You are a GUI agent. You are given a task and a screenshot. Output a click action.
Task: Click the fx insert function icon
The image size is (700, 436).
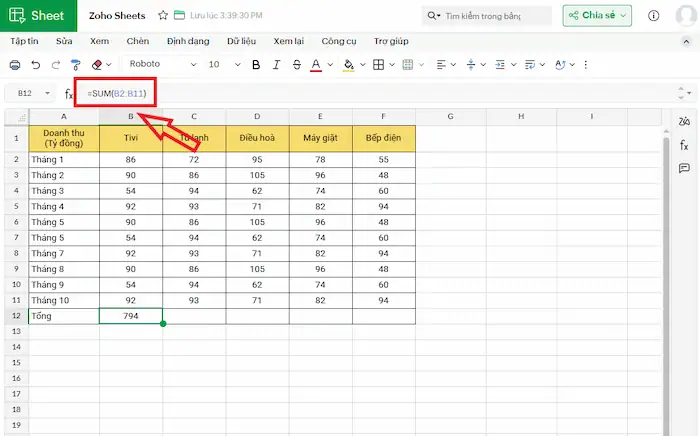pyautogui.click(x=69, y=94)
